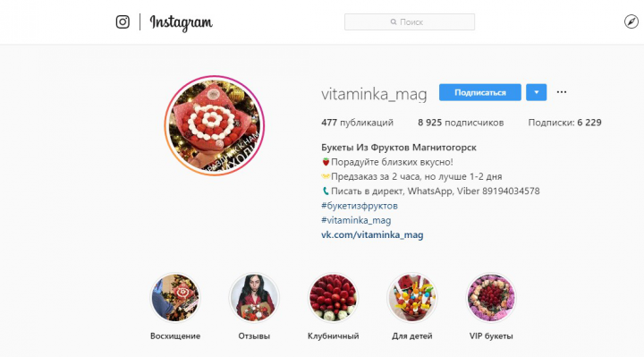Expand suggested accounts dropdown arrow
The image size is (644, 357).
tap(537, 92)
